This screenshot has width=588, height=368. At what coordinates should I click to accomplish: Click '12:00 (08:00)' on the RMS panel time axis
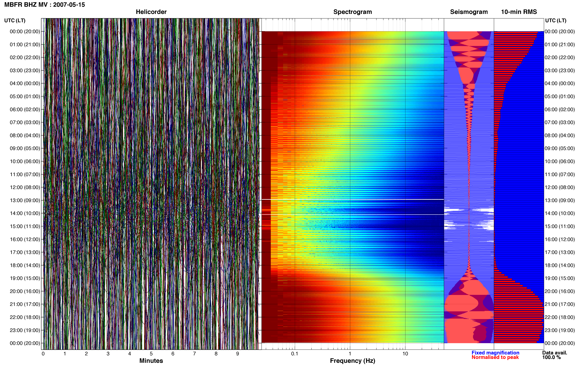tap(560, 187)
